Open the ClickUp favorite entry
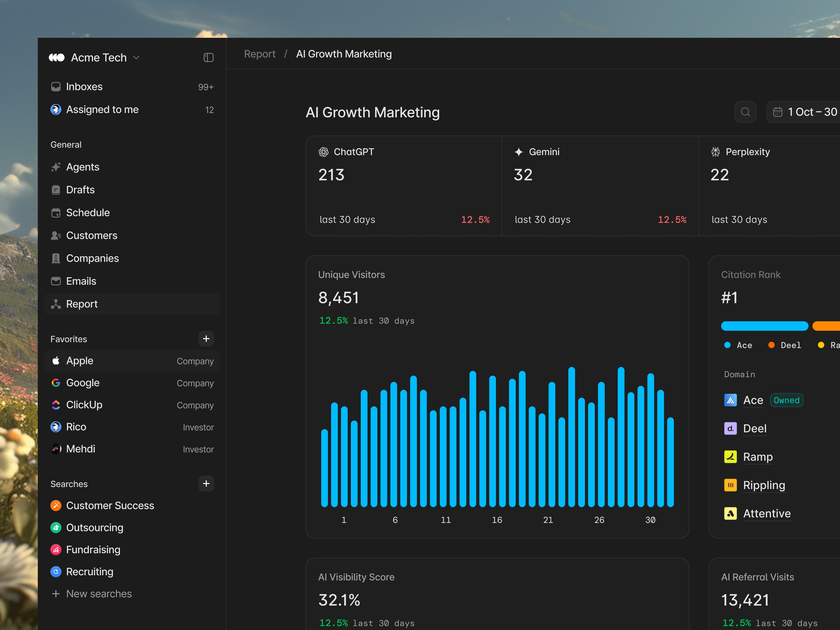This screenshot has width=840, height=630. pos(84,405)
